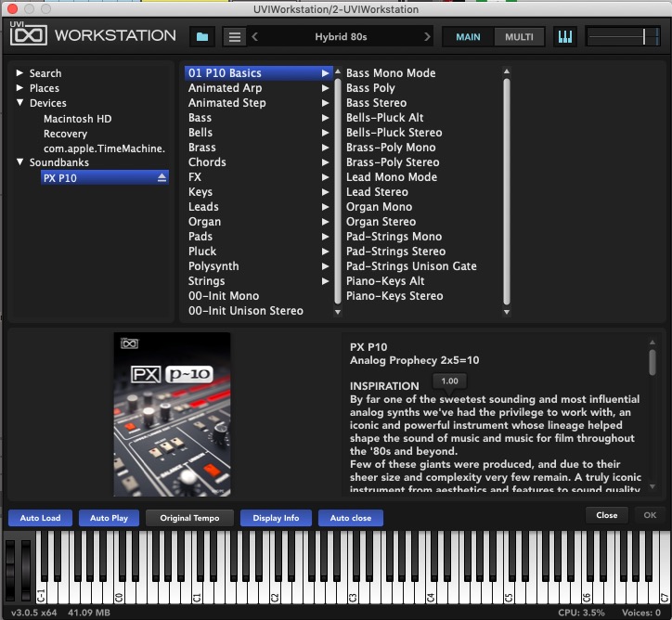The width and height of the screenshot is (672, 620).
Task: Select Macintosh HD device
Action: (x=78, y=119)
